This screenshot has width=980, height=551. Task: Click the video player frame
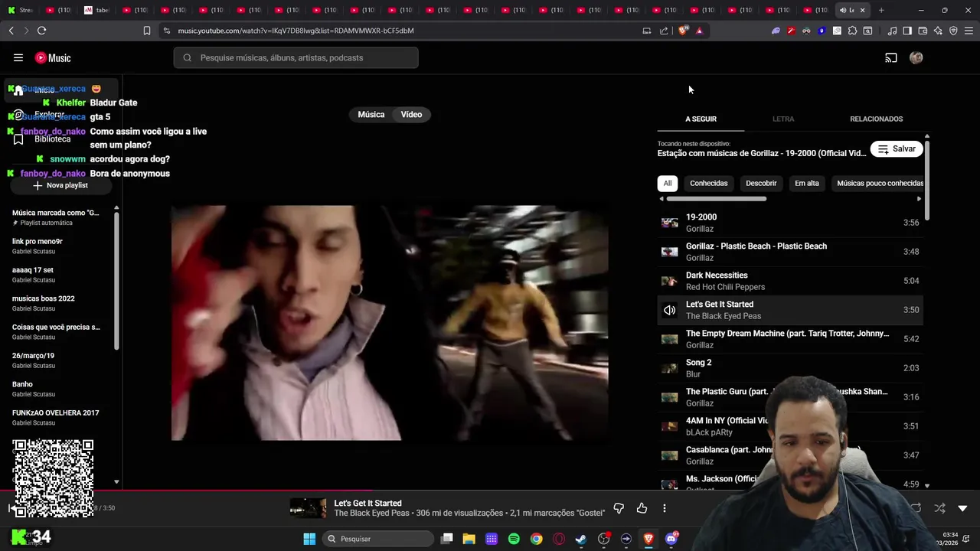(x=390, y=323)
